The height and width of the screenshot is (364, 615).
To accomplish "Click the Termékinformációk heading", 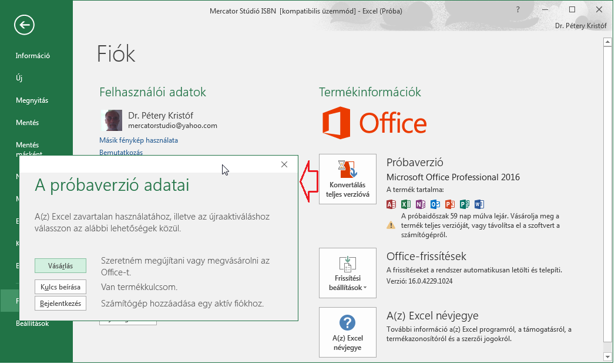I will tap(370, 92).
